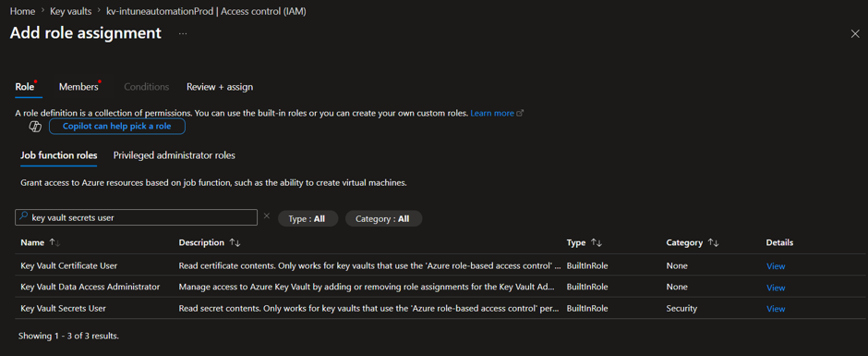Screen dimensions: 868x356
Task: Click the Details column header
Action: (779, 243)
